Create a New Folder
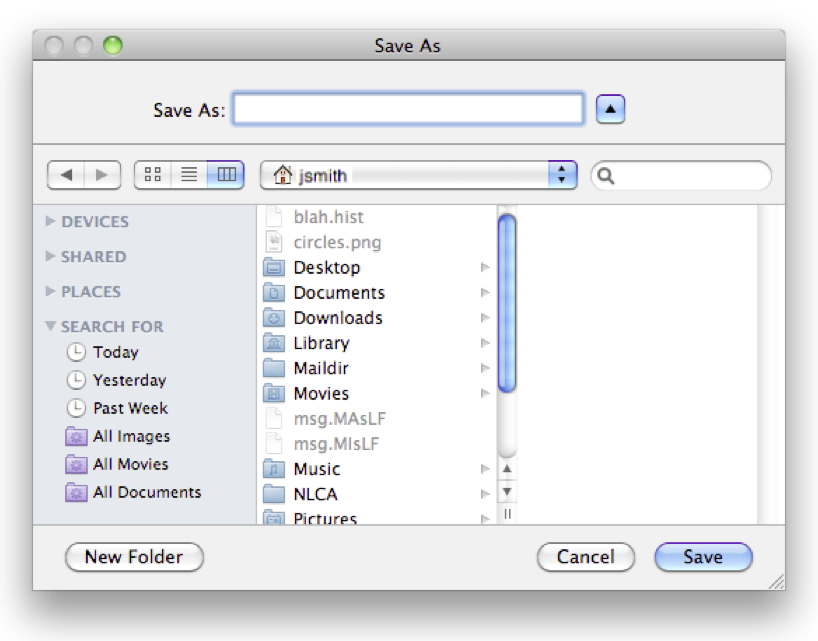Viewport: 818px width, 641px height. pyautogui.click(x=134, y=557)
